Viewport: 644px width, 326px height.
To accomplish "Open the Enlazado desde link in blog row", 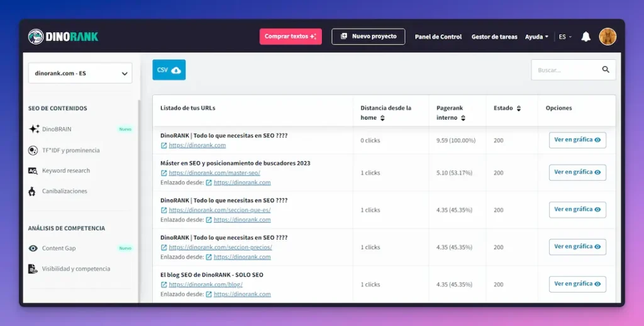I will click(x=242, y=295).
